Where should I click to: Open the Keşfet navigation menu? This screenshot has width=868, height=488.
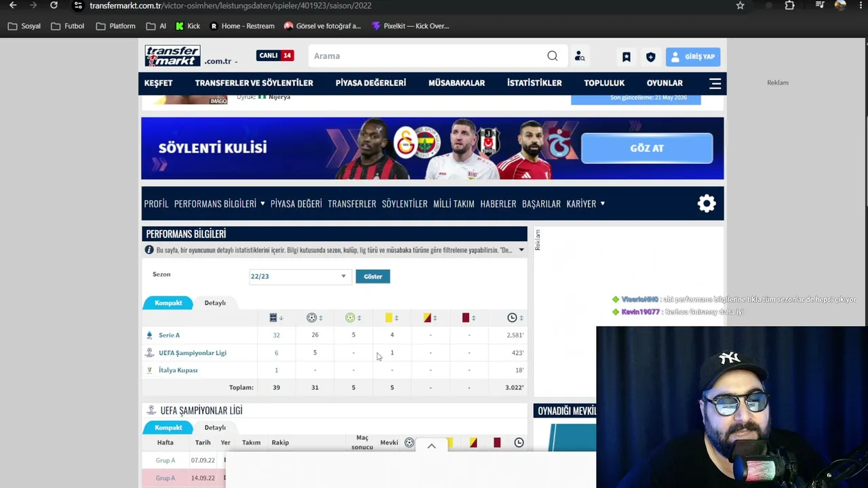pos(159,83)
